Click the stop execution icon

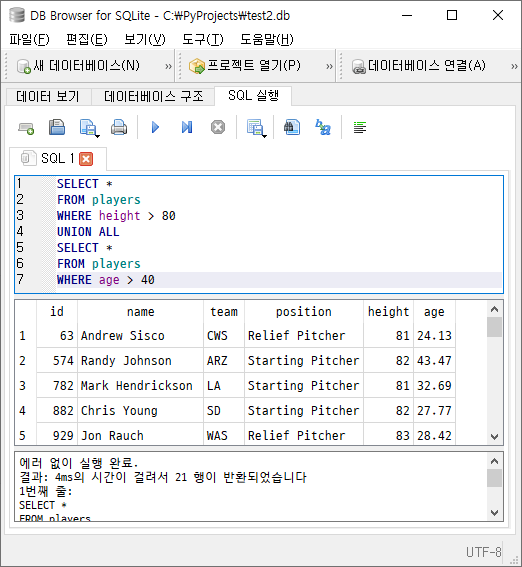pos(218,127)
